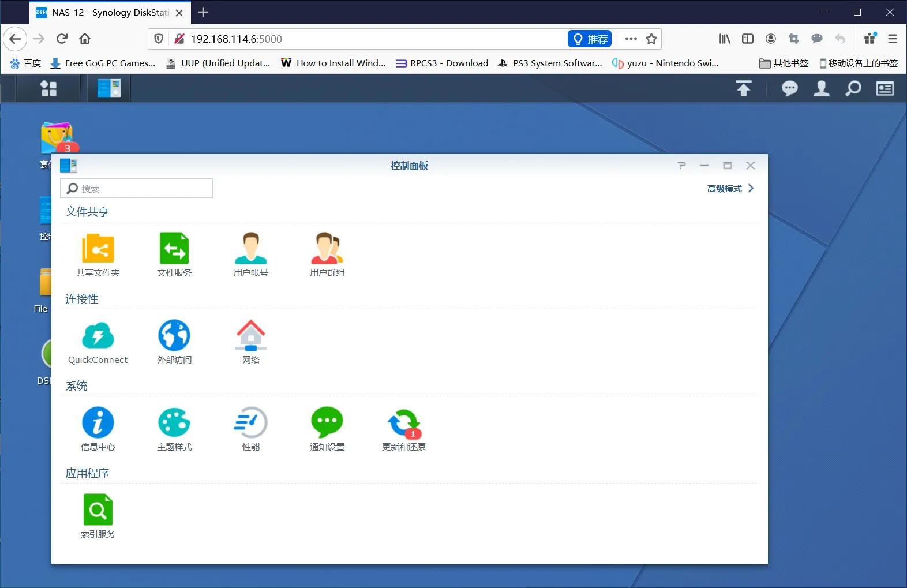Click the toolbar chat bubble icon in Firefox
The height and width of the screenshot is (588, 907).
(817, 39)
